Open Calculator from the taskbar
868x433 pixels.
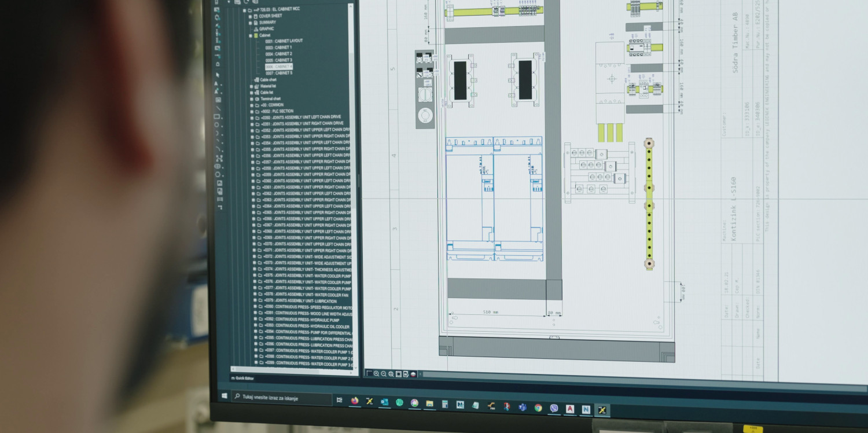[445, 404]
